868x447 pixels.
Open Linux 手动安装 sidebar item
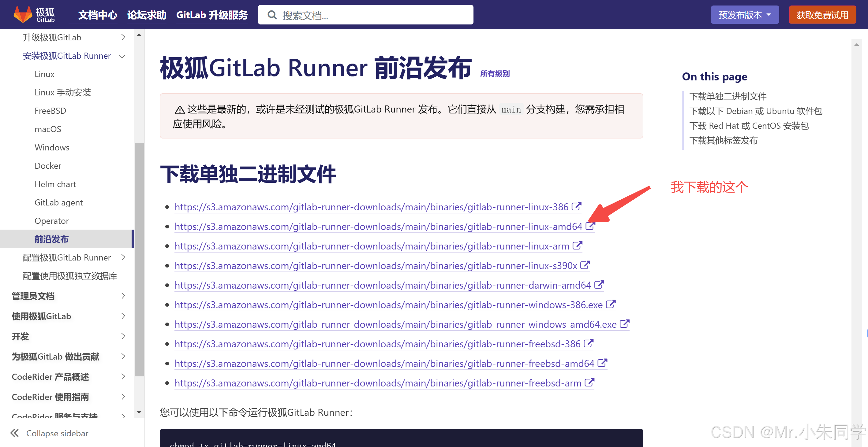63,92
